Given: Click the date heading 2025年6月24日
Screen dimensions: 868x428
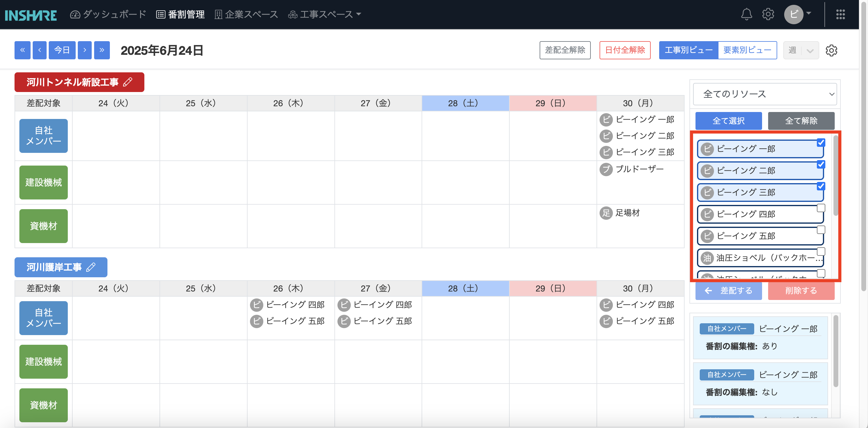Looking at the screenshot, I should point(162,51).
